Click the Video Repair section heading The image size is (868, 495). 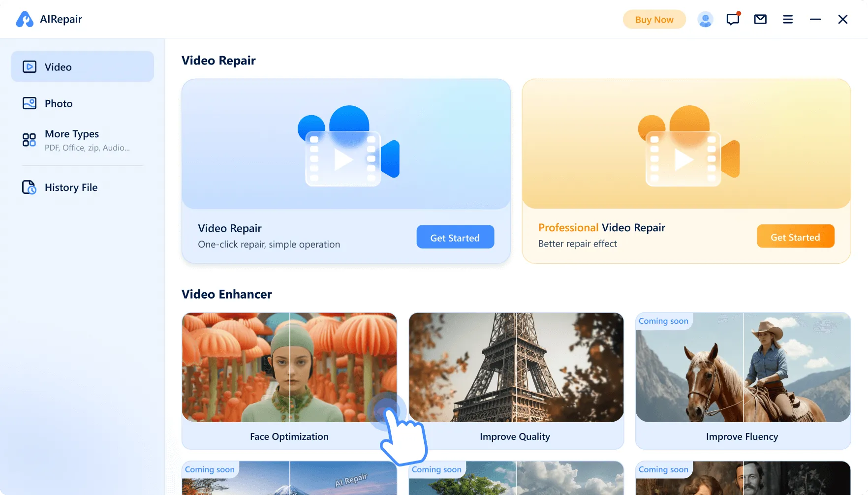(218, 61)
